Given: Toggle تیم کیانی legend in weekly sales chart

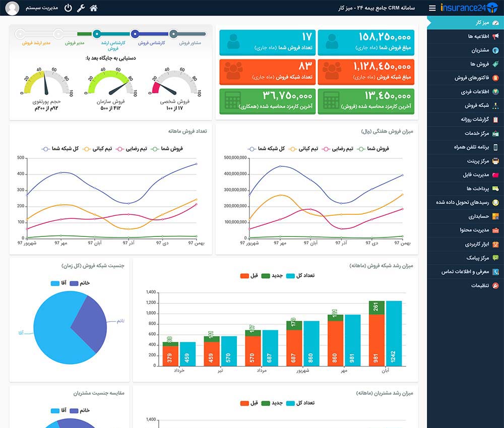Looking at the screenshot, I should pyautogui.click(x=303, y=149).
